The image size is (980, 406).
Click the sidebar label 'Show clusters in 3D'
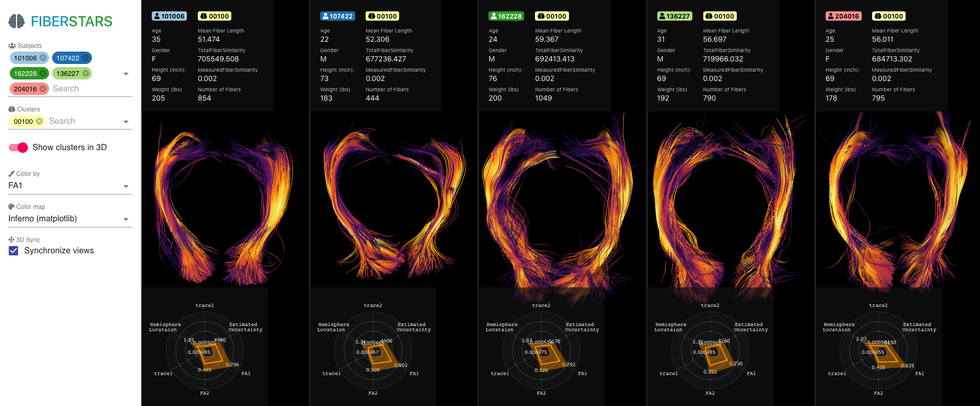click(x=70, y=148)
